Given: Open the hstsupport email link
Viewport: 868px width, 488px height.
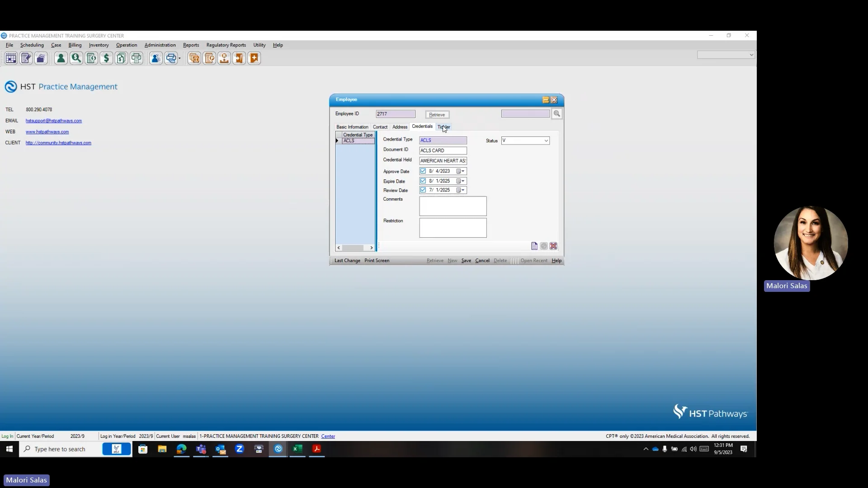Looking at the screenshot, I should [54, 121].
